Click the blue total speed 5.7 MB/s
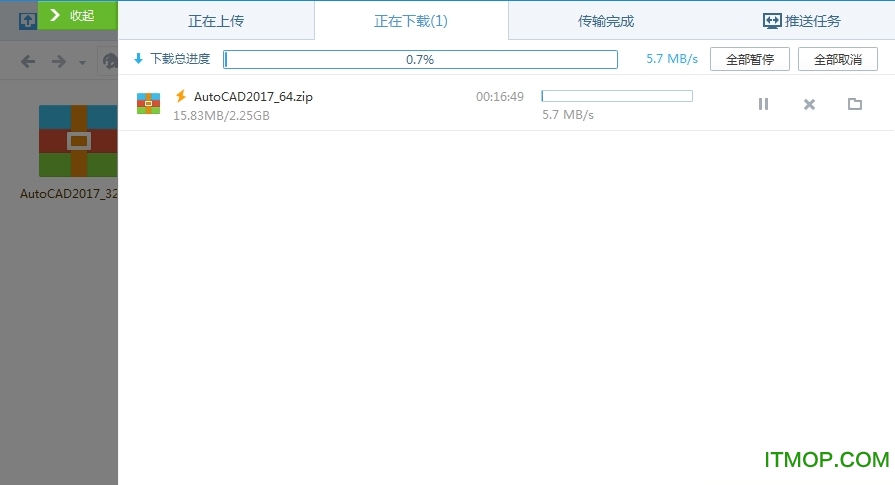The width and height of the screenshot is (895, 485). point(672,59)
